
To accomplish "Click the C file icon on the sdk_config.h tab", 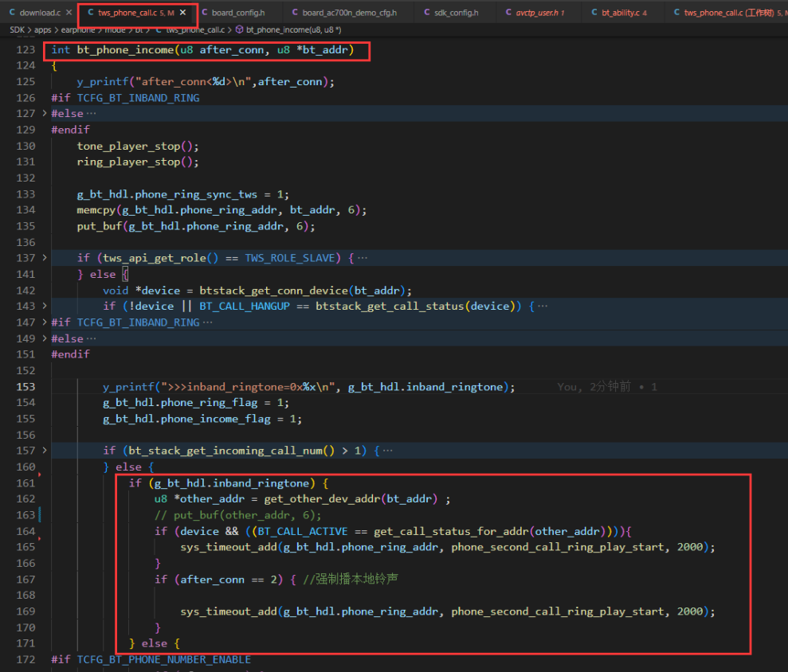I will pos(427,13).
